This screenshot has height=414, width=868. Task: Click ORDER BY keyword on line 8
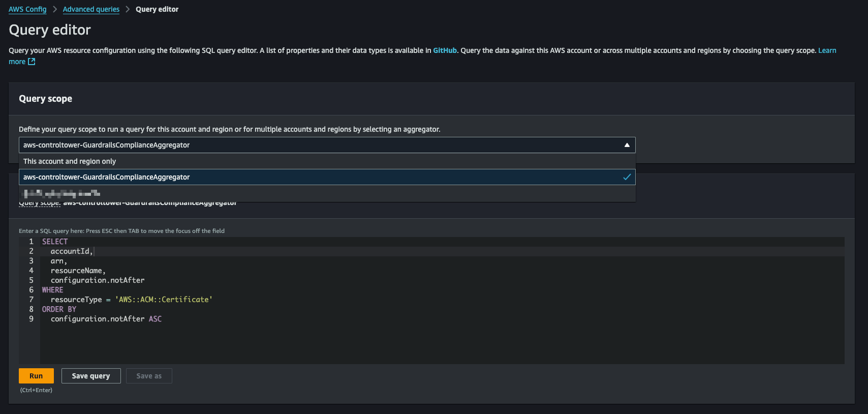point(59,309)
